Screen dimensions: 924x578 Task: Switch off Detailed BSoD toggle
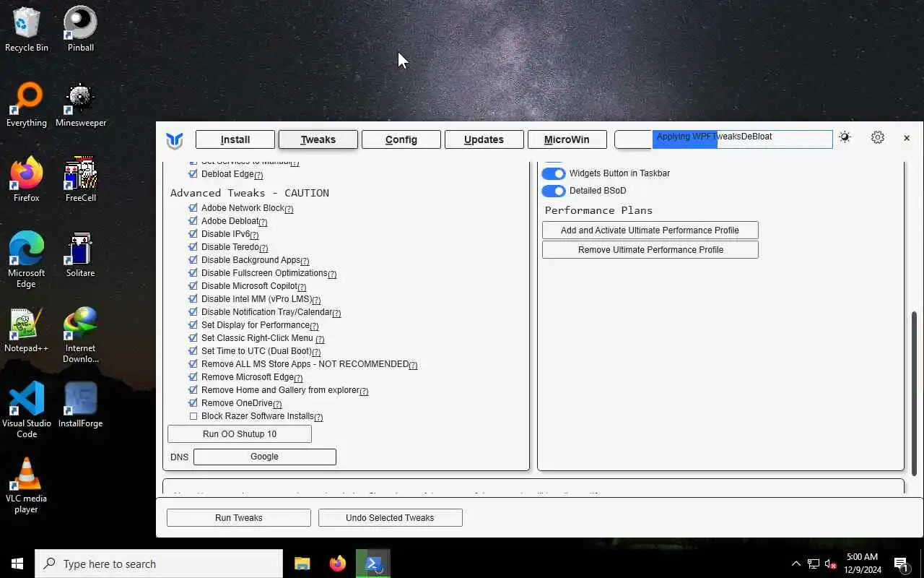[554, 191]
